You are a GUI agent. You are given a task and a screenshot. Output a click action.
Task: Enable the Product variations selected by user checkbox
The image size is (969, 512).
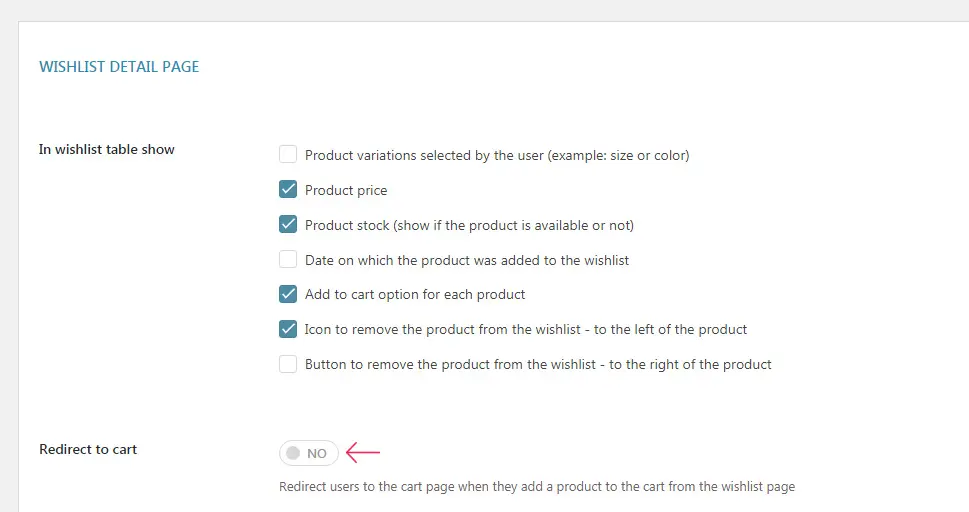(288, 154)
